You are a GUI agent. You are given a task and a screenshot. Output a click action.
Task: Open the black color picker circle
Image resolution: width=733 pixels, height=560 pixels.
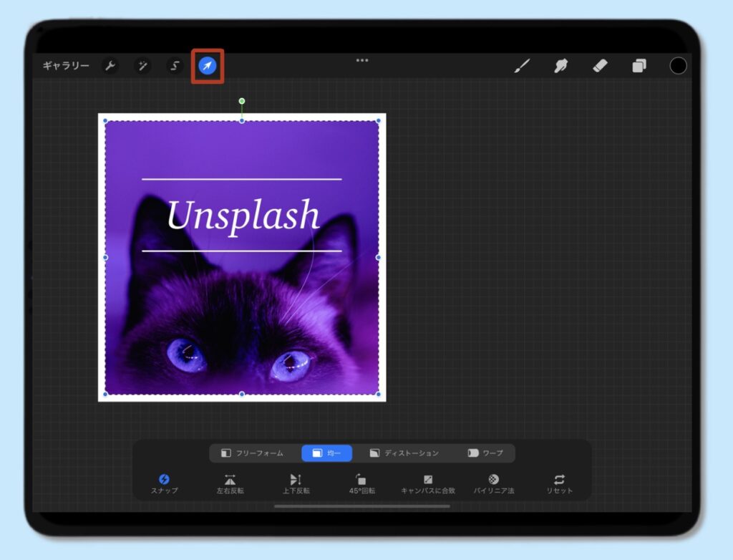click(679, 66)
